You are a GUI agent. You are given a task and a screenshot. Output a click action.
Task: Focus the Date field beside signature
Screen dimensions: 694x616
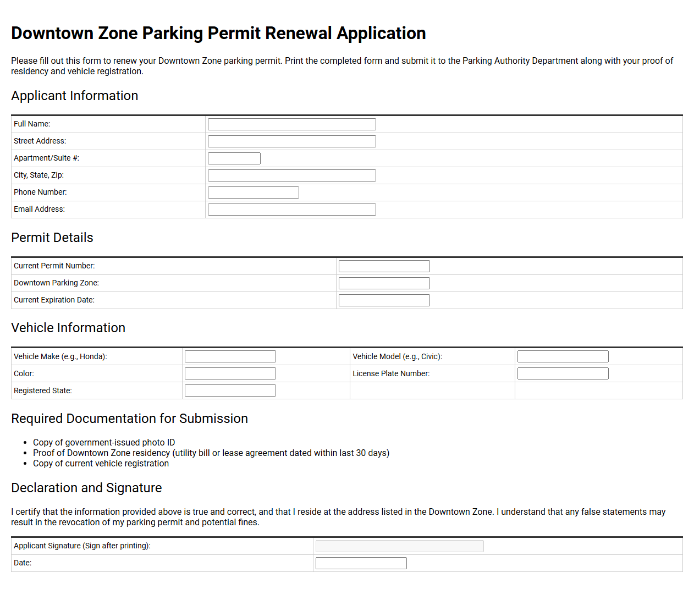click(x=361, y=563)
